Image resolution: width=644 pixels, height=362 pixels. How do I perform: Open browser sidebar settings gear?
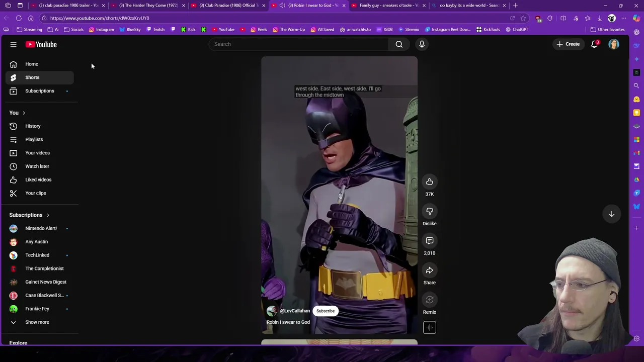pos(636,339)
